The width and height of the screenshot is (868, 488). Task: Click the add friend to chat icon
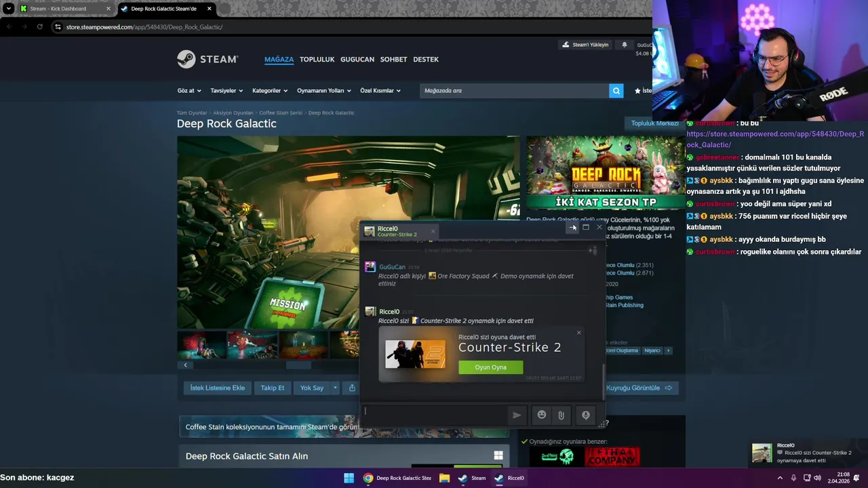coord(593,250)
